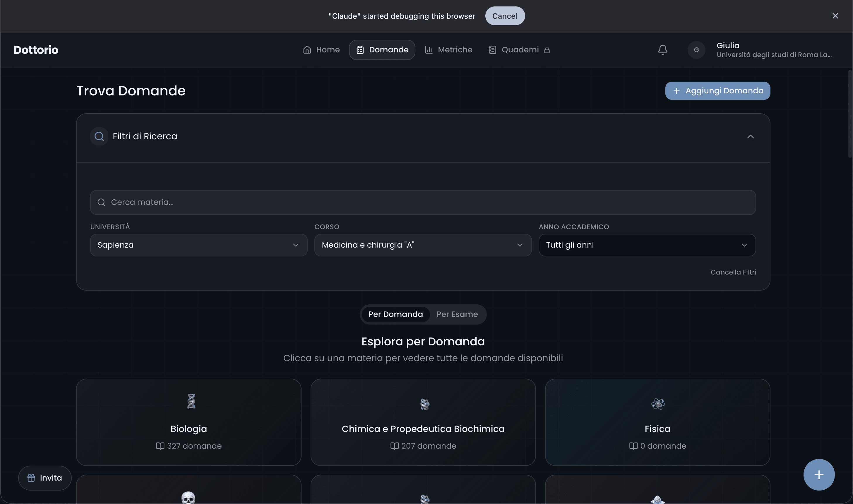This screenshot has height=504, width=853.
Task: Click the Esplora per Domanda heading
Action: pyautogui.click(x=423, y=341)
